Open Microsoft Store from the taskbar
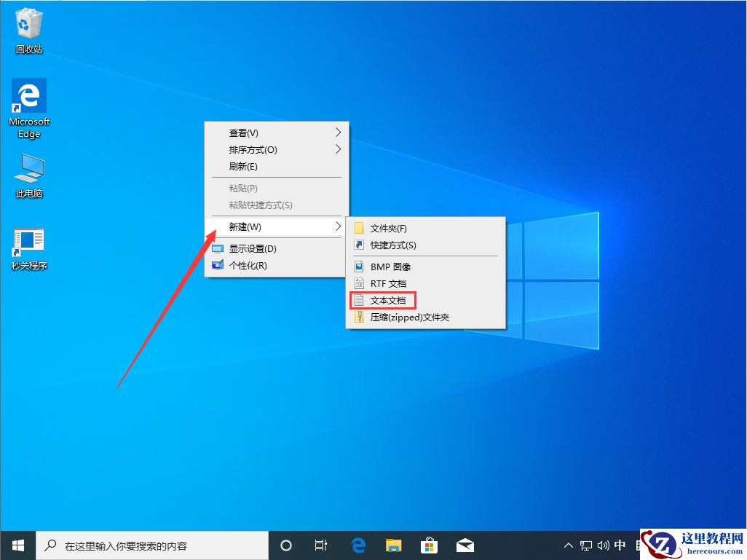The width and height of the screenshot is (747, 560). [430, 545]
